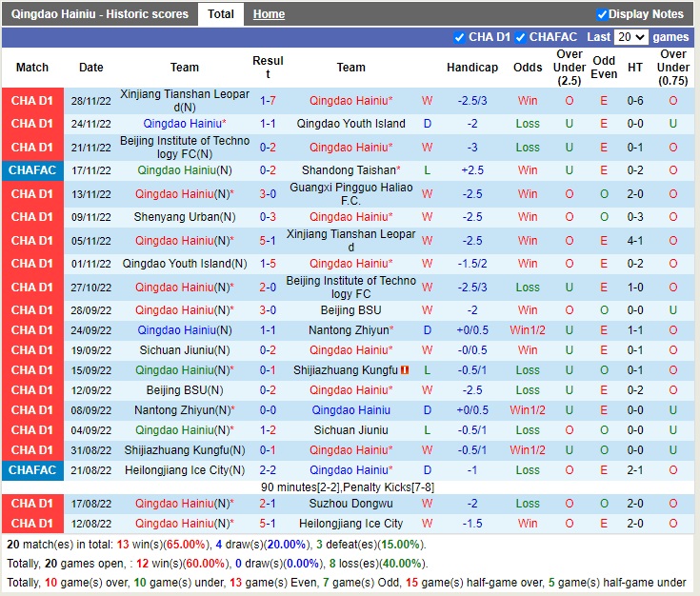Uncheck the CHA D1 league filter
The height and width of the screenshot is (596, 700).
point(461,37)
